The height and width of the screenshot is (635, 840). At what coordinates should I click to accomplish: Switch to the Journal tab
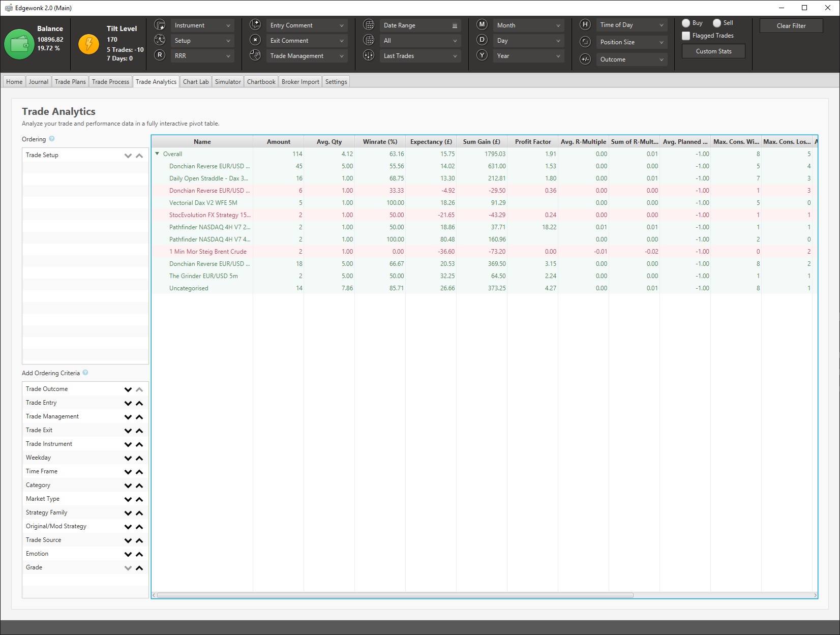click(x=39, y=82)
